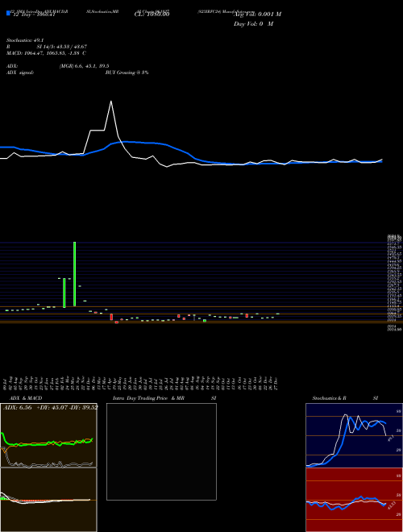Screen dimensions: 403x532
Task: Click the ADX signal: label
Action: click(x=20, y=73)
